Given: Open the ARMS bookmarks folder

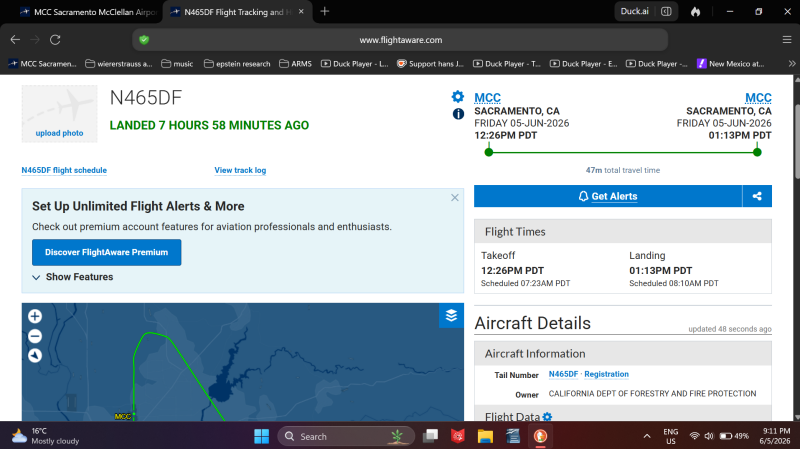Looking at the screenshot, I should pos(295,64).
